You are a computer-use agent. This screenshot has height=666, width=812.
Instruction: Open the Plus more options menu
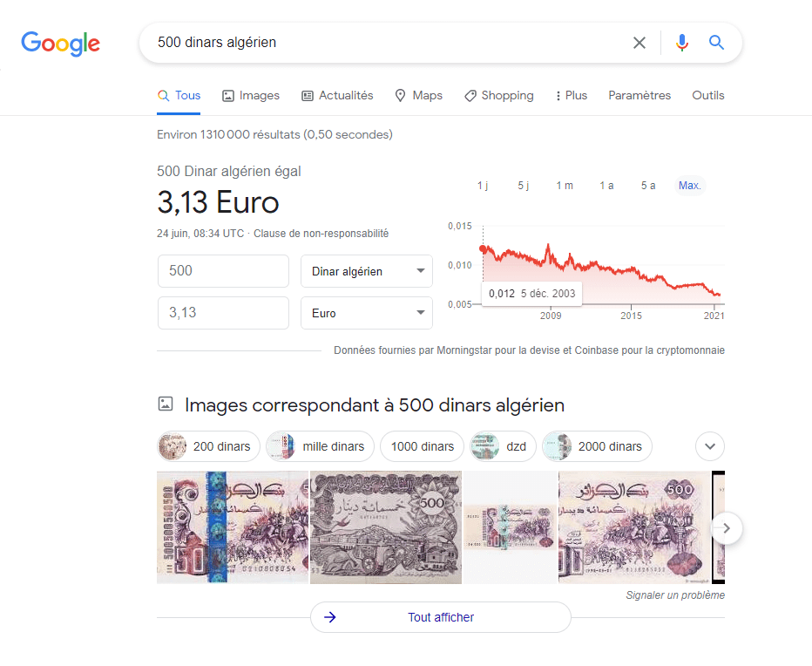tap(572, 95)
